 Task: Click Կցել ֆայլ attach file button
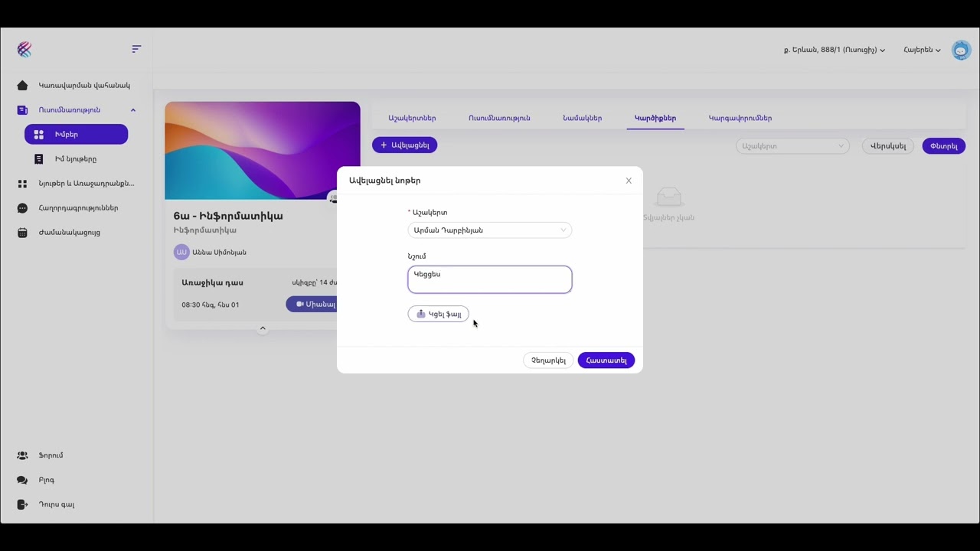click(438, 314)
